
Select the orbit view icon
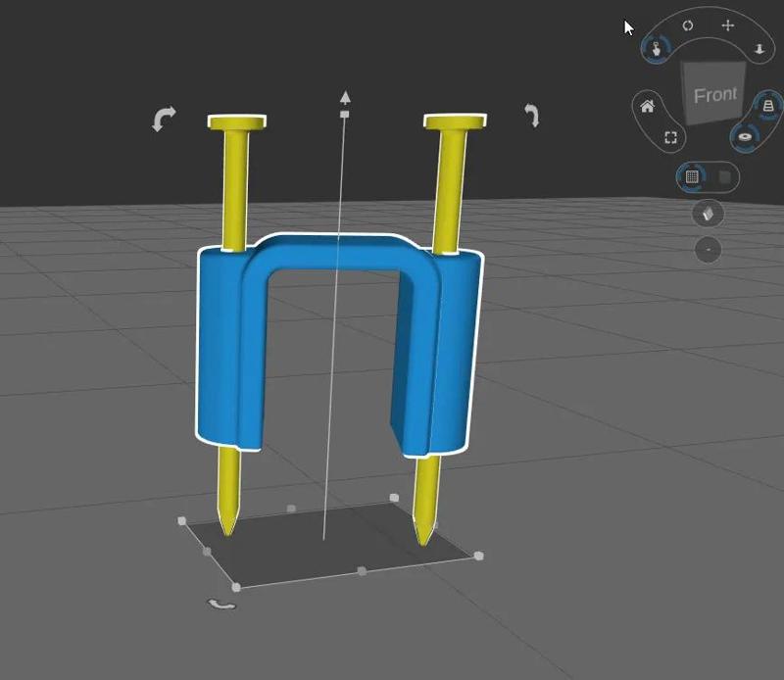tap(688, 24)
